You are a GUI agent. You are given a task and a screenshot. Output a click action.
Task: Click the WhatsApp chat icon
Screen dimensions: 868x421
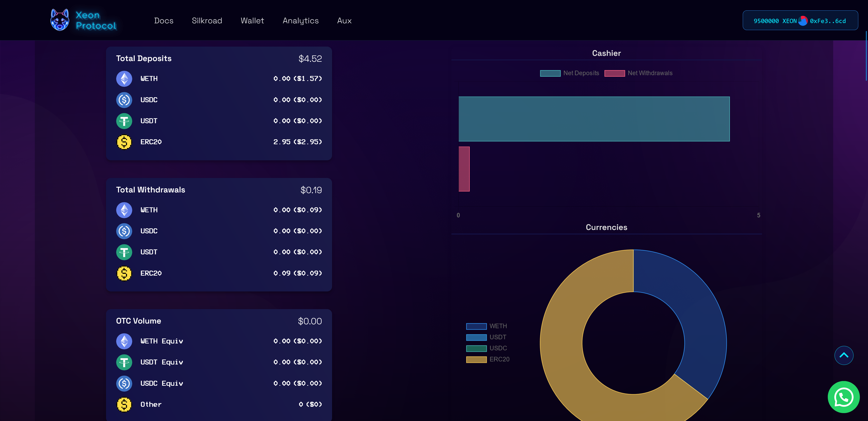point(843,397)
